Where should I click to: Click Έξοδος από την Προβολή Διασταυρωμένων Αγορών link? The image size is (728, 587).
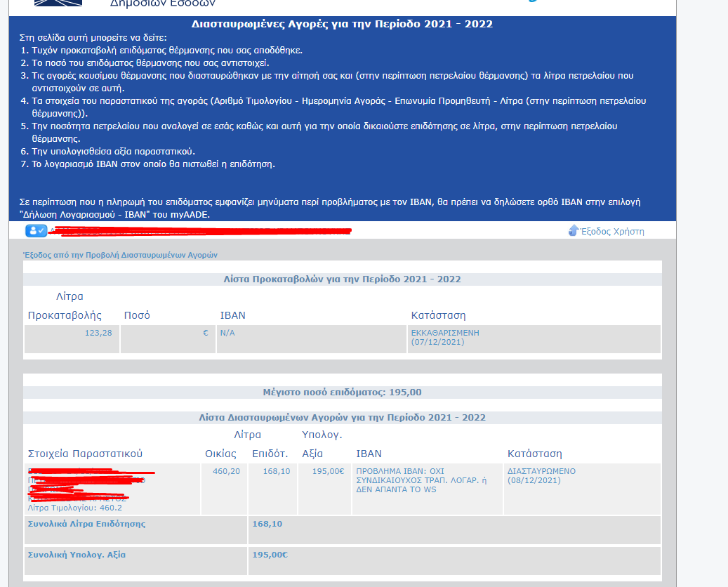pyautogui.click(x=120, y=255)
